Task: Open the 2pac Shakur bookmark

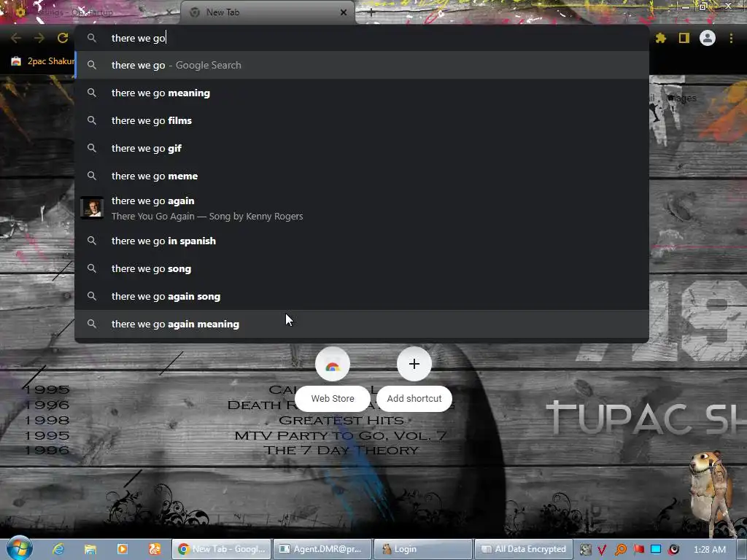Action: 43,61
